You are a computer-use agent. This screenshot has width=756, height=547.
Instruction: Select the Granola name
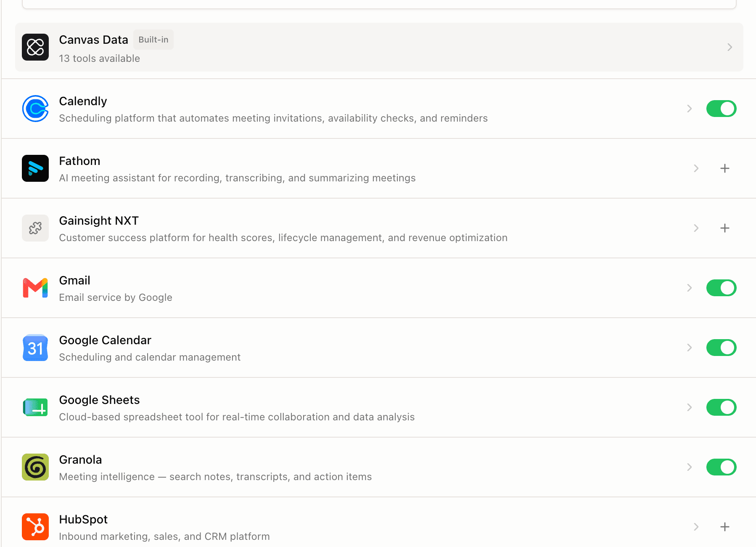(x=80, y=459)
